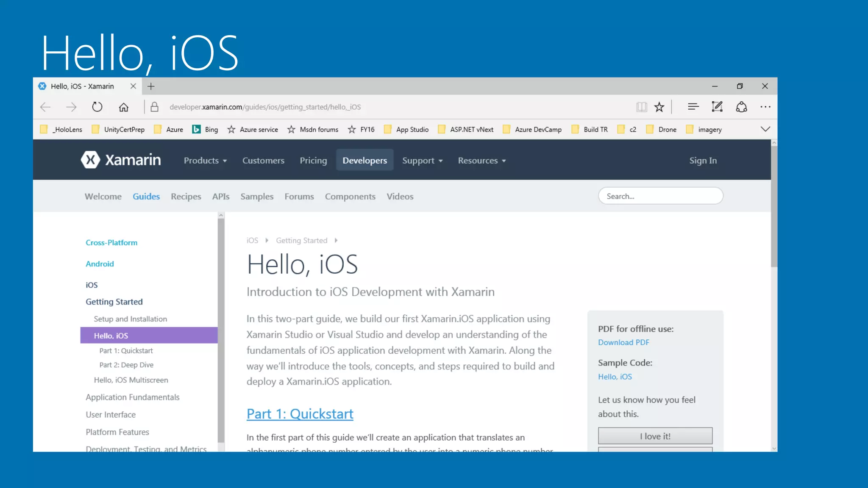868x488 pixels.
Task: Open a new tab with plus icon
Action: pyautogui.click(x=151, y=86)
